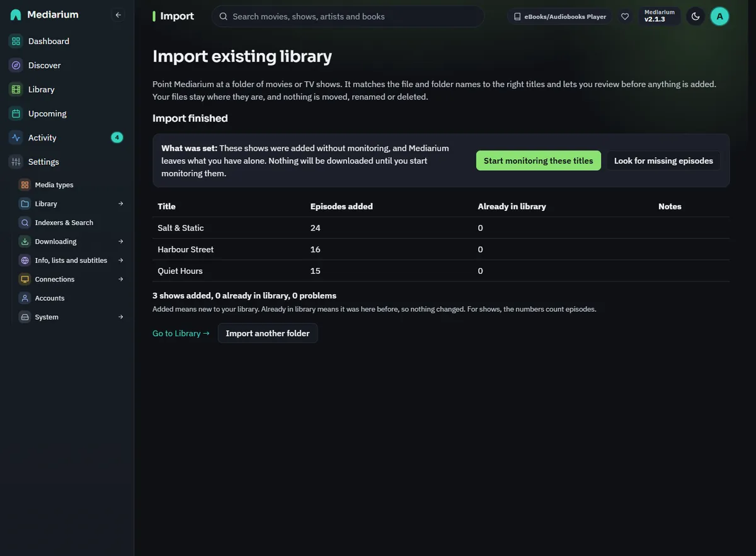Select the Harbour Street row title
This screenshot has height=556, width=756.
(185, 249)
